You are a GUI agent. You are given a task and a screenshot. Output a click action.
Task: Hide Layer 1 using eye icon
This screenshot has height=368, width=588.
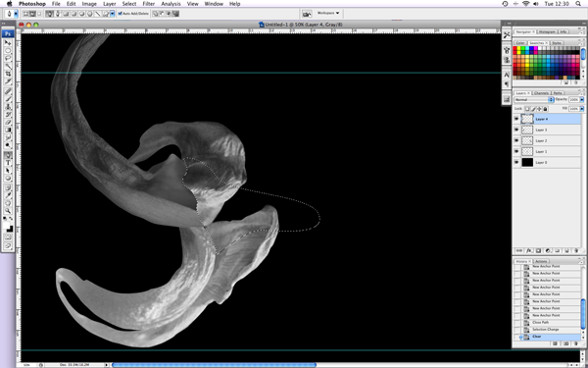click(x=516, y=151)
